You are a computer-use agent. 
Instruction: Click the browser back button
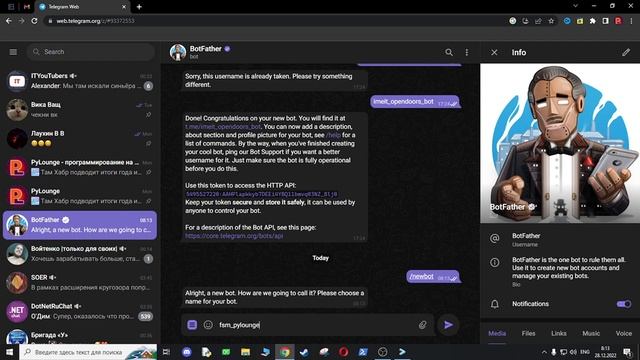click(9, 21)
